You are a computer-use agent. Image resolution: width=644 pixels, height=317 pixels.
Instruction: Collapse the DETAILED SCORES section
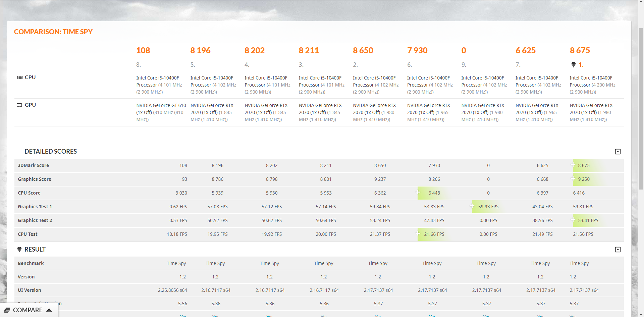click(618, 152)
